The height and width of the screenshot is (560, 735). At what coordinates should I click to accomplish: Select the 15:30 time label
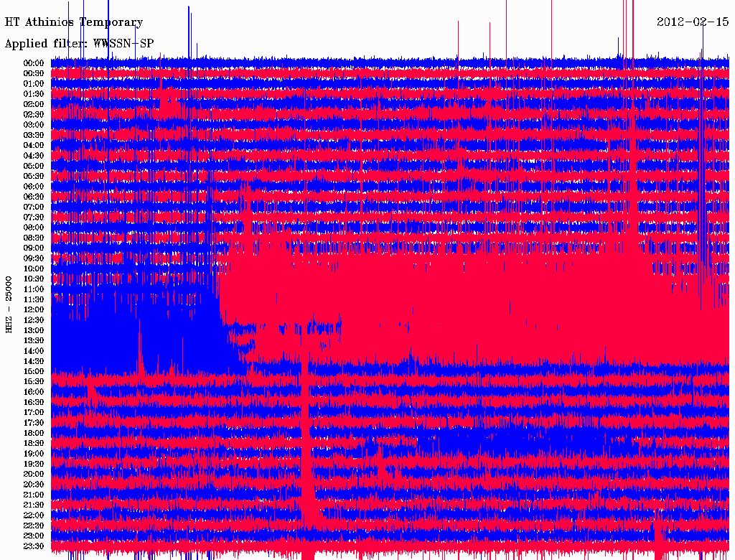click(x=34, y=382)
